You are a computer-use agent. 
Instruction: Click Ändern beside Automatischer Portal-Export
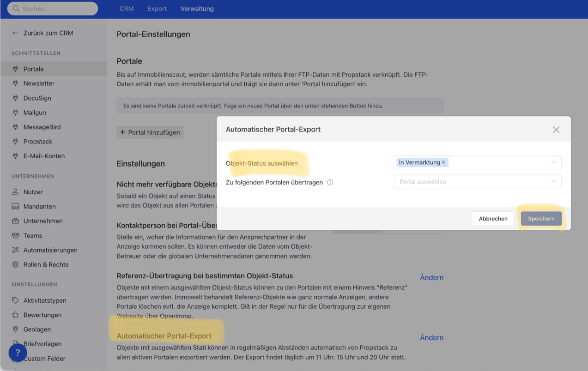(x=431, y=338)
